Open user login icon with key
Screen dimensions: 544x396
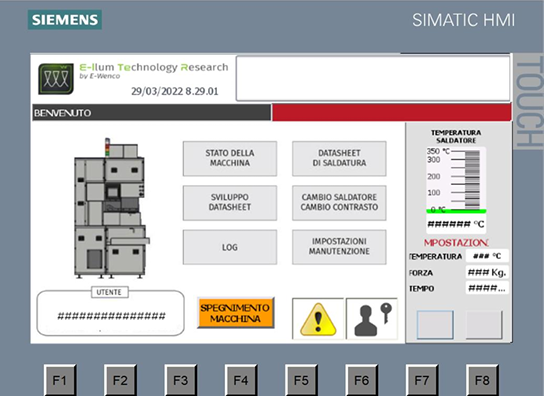[372, 319]
